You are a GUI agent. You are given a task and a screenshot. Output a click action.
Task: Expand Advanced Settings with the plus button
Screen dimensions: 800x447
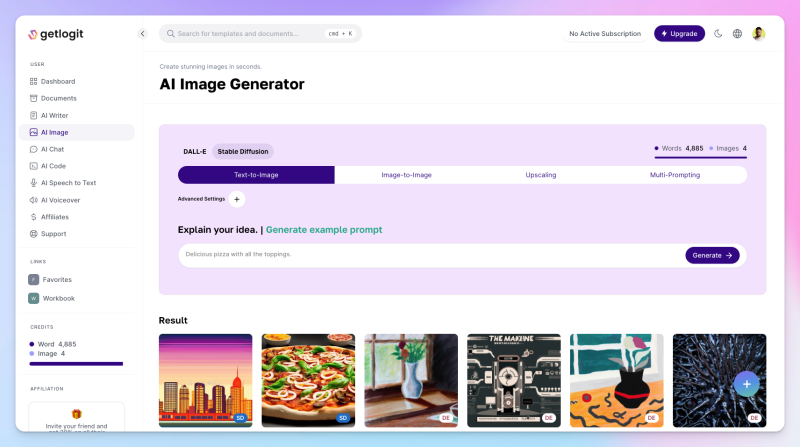(x=237, y=200)
